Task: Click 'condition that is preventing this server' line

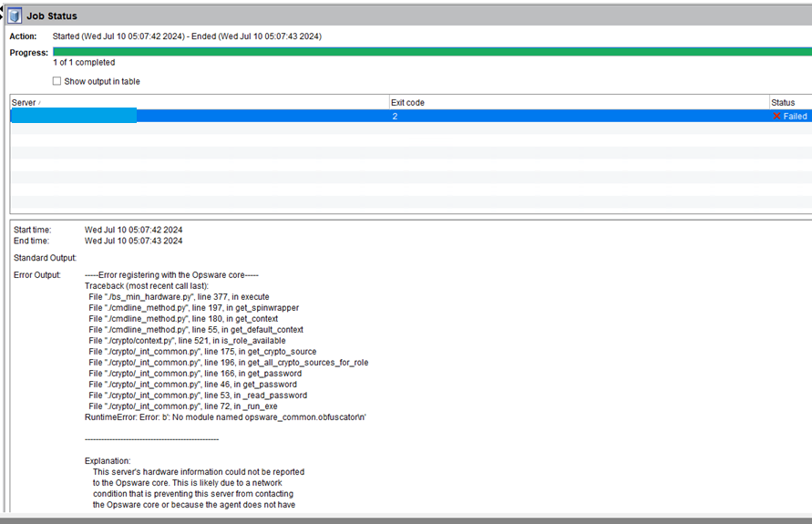Action: click(193, 493)
